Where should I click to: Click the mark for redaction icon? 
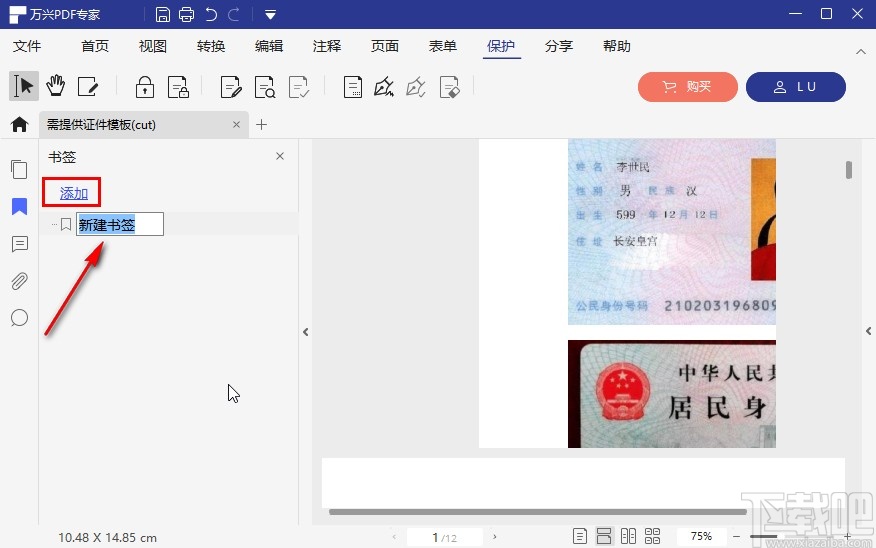point(231,87)
